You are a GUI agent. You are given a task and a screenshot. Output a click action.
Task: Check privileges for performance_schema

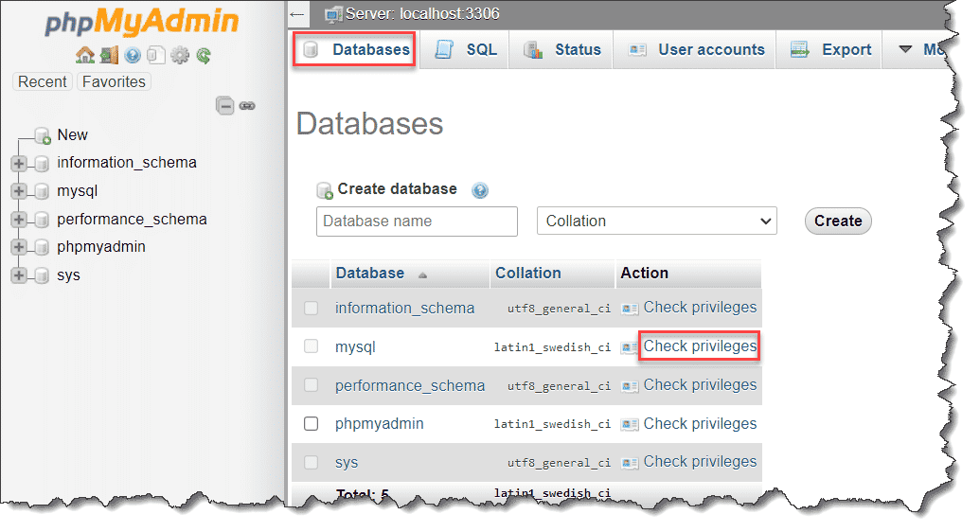click(x=700, y=385)
